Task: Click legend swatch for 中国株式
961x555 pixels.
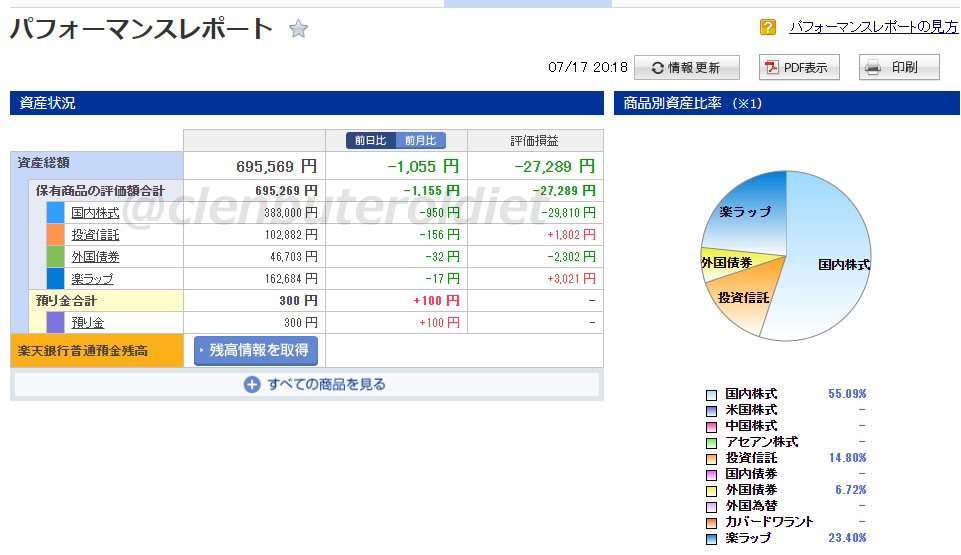Action: 712,427
